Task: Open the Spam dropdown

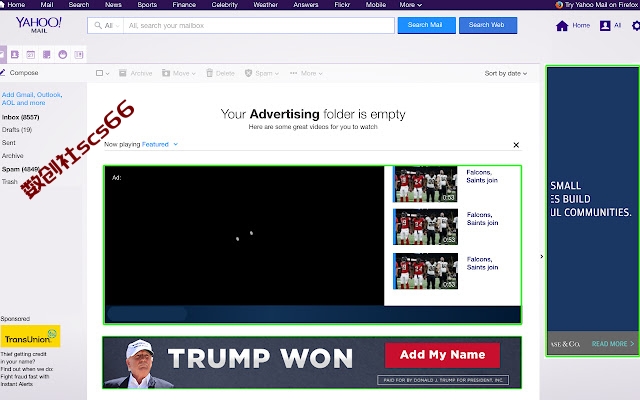Action: point(262,73)
